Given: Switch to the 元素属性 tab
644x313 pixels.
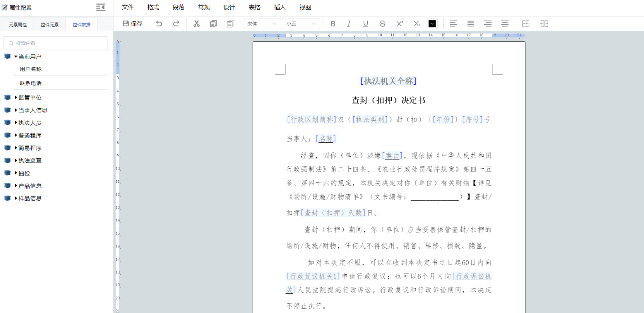Looking at the screenshot, I should pos(18,25).
